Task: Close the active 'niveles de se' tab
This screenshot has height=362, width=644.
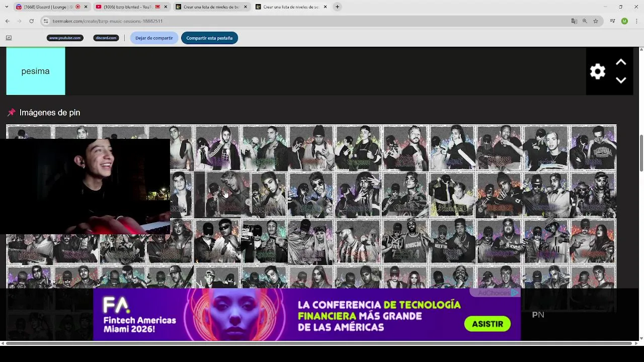Action: (325, 7)
